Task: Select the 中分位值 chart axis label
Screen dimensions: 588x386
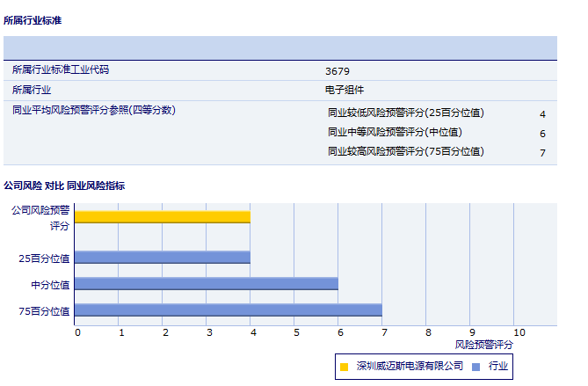Action: coord(51,285)
